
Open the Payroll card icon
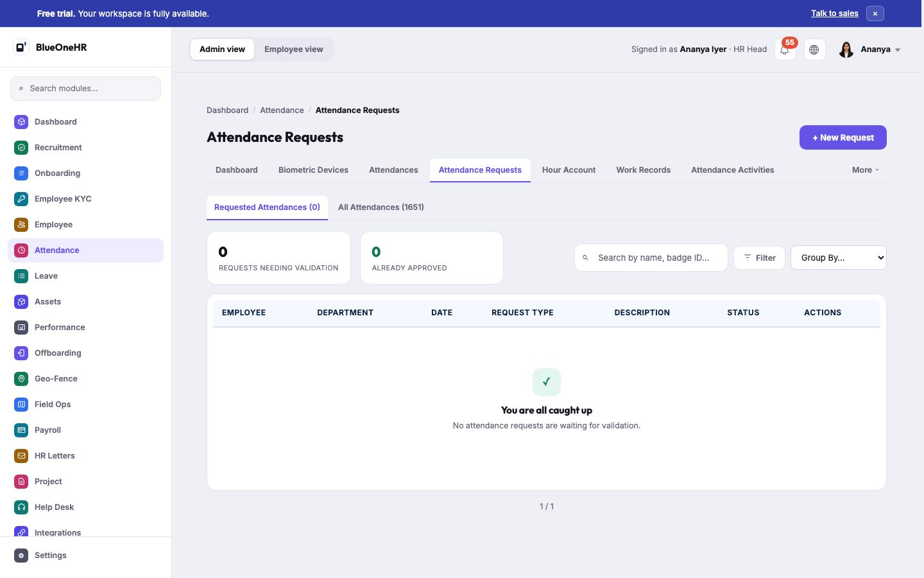click(21, 430)
